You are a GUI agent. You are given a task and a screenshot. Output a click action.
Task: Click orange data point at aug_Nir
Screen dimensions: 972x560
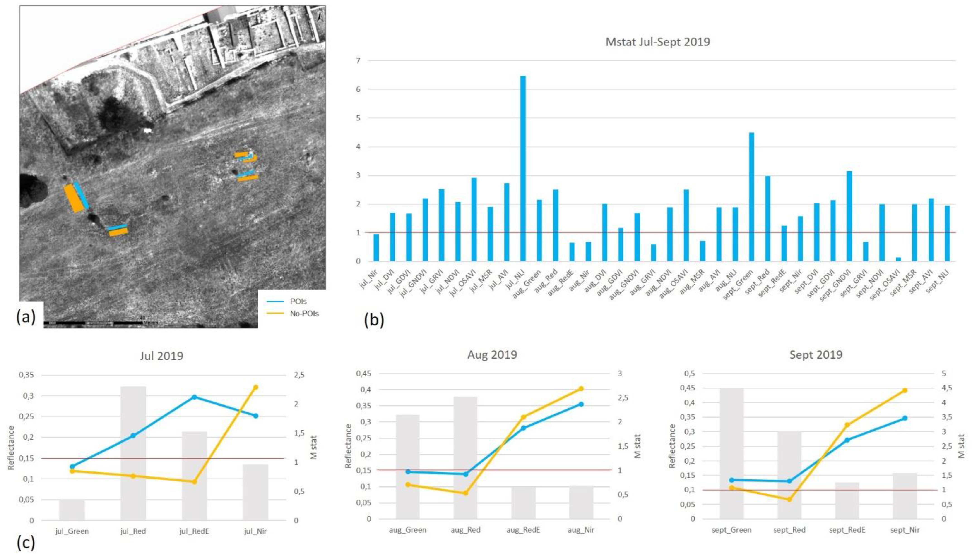pos(581,389)
